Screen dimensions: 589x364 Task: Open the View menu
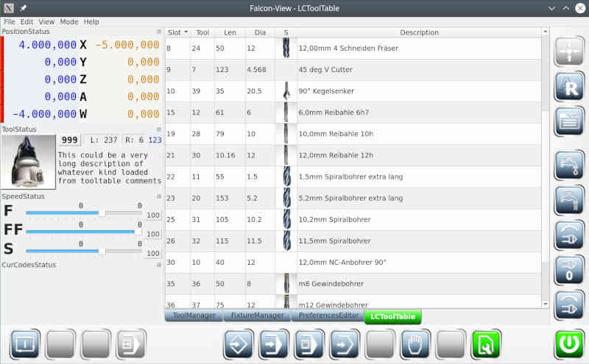[x=46, y=22]
